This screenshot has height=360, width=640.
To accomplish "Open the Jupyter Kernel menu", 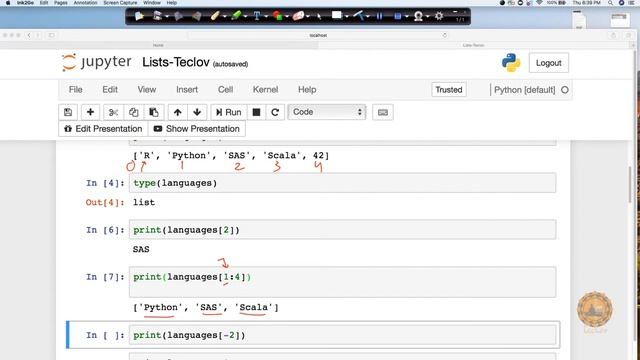I will (x=265, y=89).
